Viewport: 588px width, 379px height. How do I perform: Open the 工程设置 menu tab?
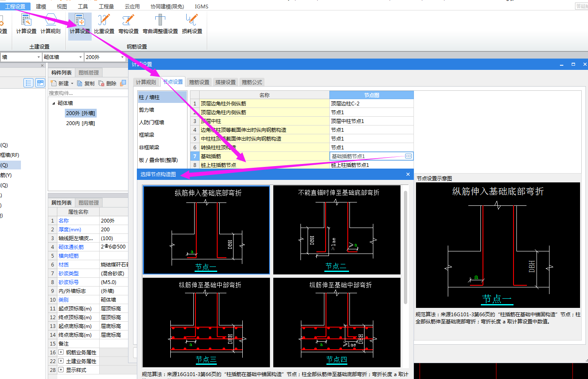(15, 6)
